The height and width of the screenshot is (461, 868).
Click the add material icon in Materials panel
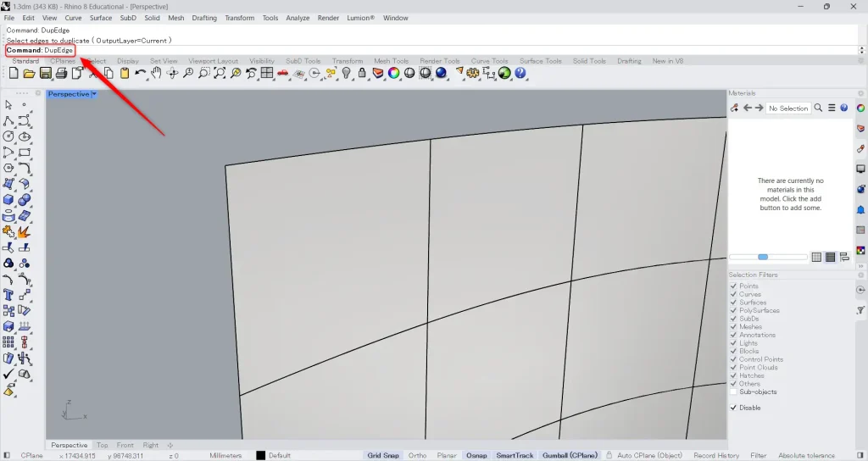735,108
